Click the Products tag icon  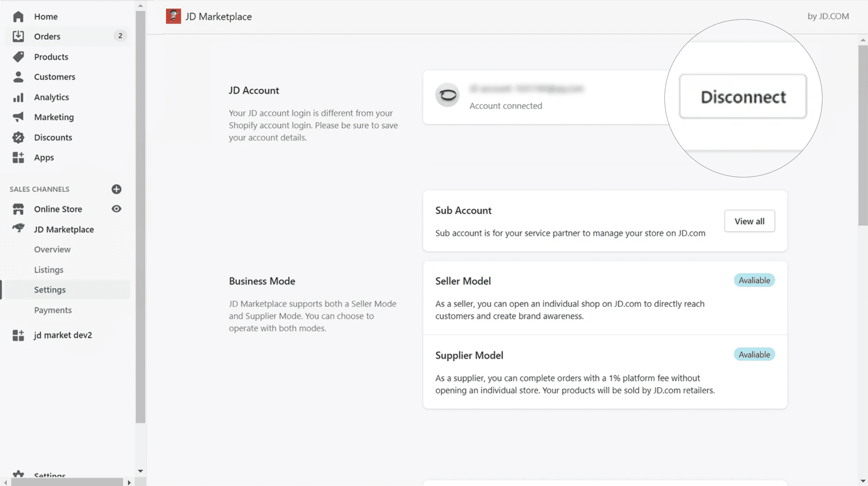point(18,57)
